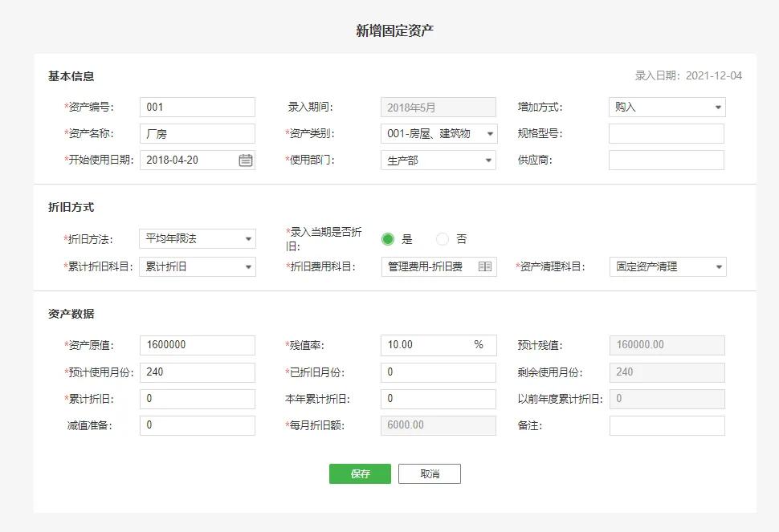Select the 资产名称 field showing 厂房
The height and width of the screenshot is (532, 779).
pos(197,133)
